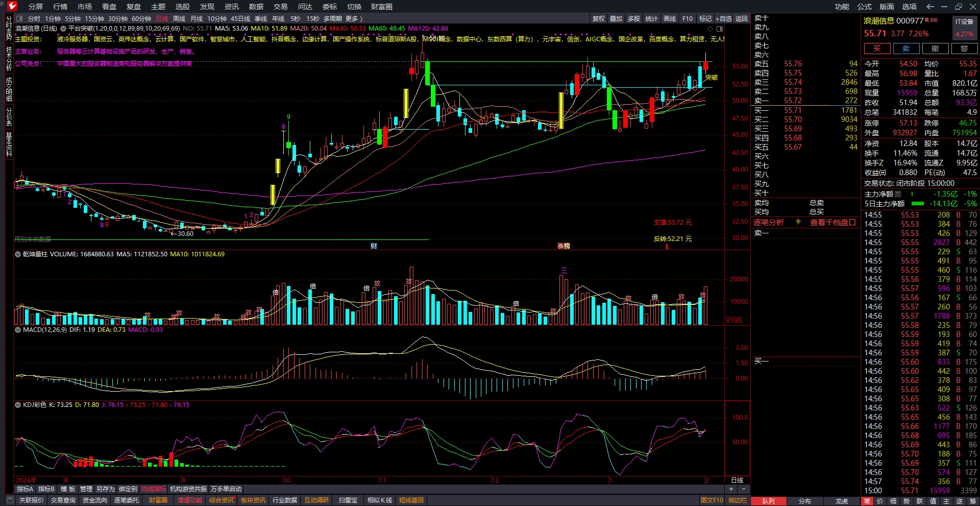Switch to 年线 yearly period

(x=278, y=18)
